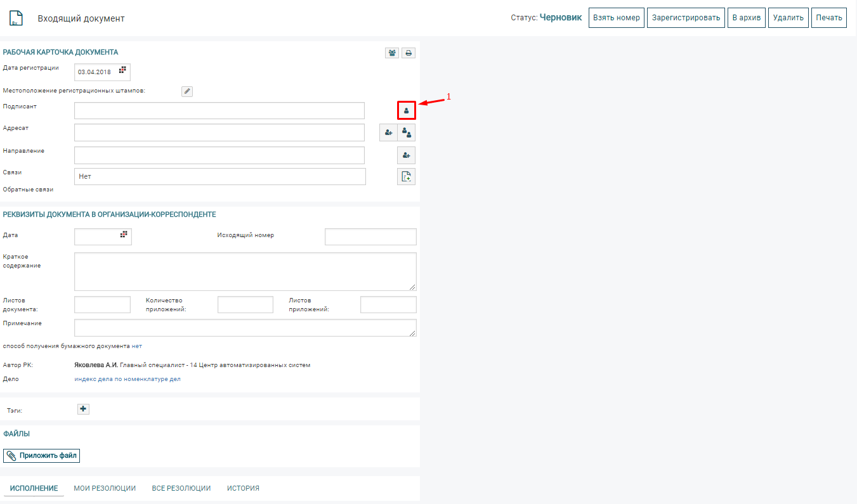Open calendar for correspondent document date
The image size is (857, 504).
click(x=124, y=235)
